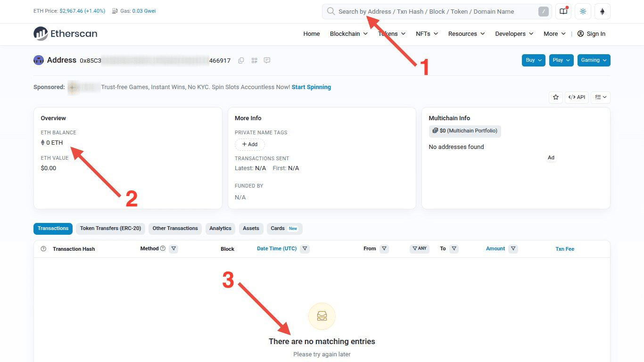Click 'There are no matching entries' text
Screen dimensions: 644x362
tap(322, 341)
